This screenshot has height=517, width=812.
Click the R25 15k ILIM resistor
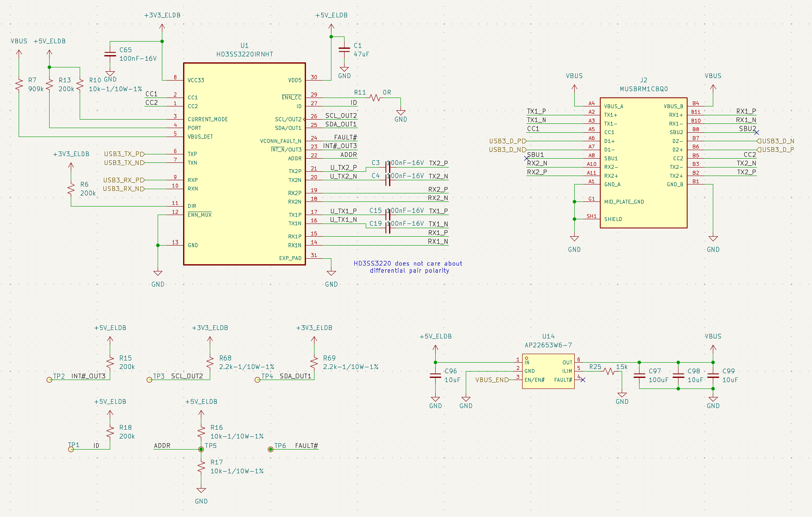pyautogui.click(x=609, y=371)
